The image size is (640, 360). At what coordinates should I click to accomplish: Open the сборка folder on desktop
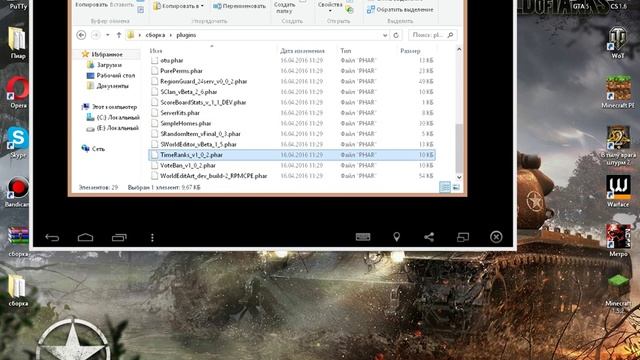18,290
